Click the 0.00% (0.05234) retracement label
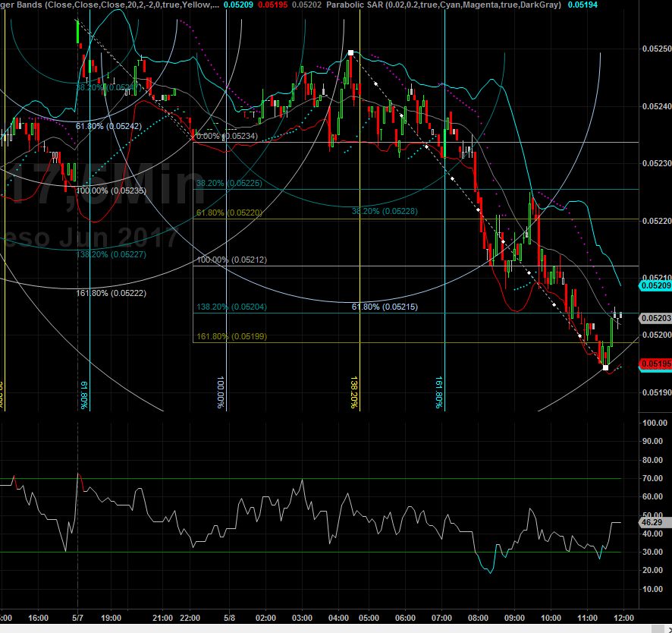This screenshot has width=672, height=633. tap(227, 137)
